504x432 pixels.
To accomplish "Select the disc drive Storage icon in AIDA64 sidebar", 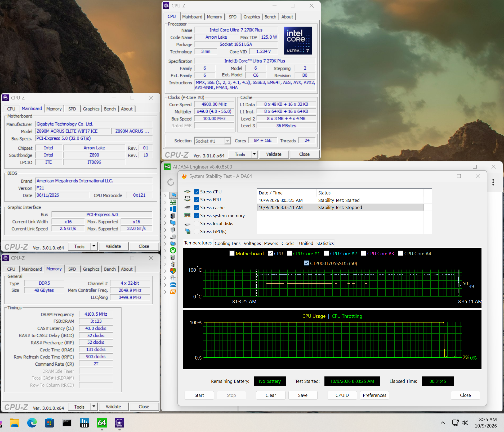I will pyautogui.click(x=173, y=237).
